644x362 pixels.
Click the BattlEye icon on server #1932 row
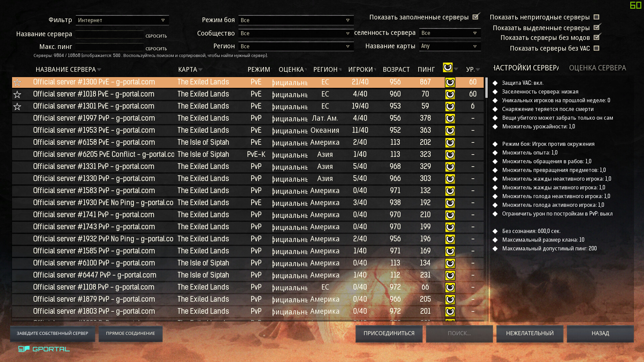pyautogui.click(x=450, y=239)
